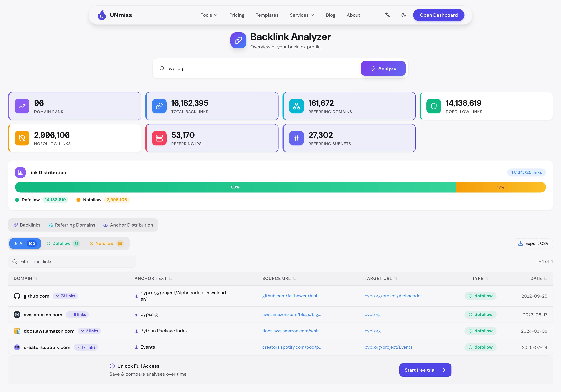Click the GitHub favicon in the github.com row
This screenshot has height=392, width=561.
point(17,296)
